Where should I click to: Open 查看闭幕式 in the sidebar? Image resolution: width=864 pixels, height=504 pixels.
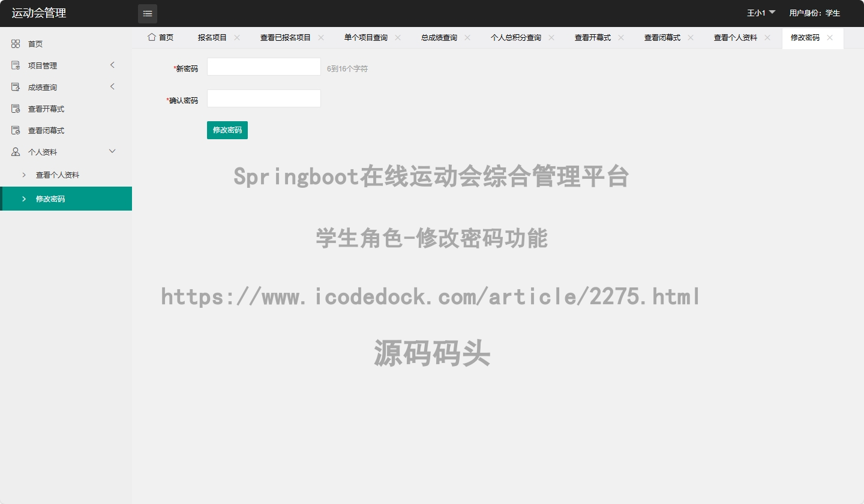(66, 130)
